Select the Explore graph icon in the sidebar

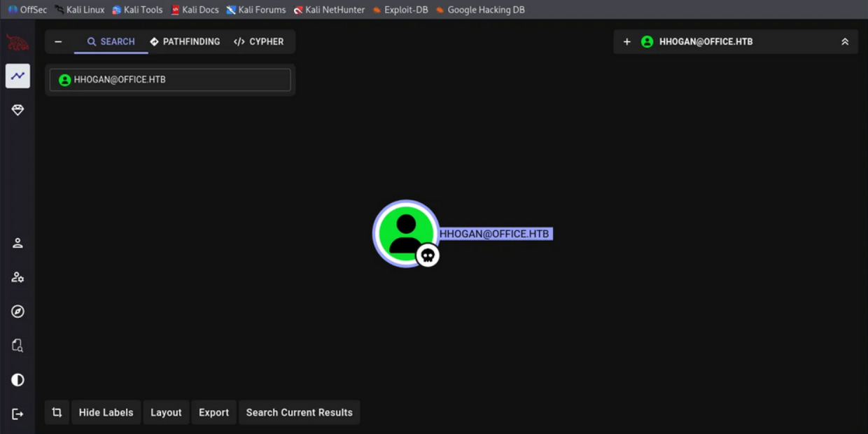coord(17,76)
